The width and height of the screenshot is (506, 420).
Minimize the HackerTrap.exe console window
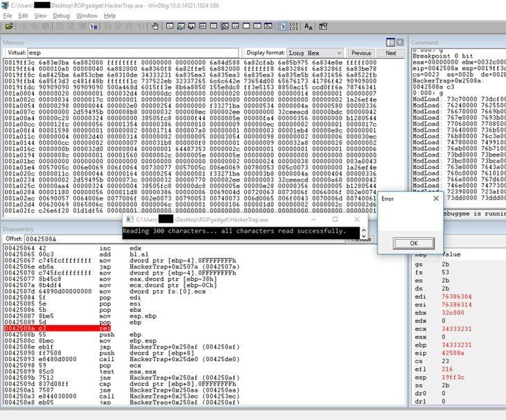pyautogui.click(x=313, y=219)
